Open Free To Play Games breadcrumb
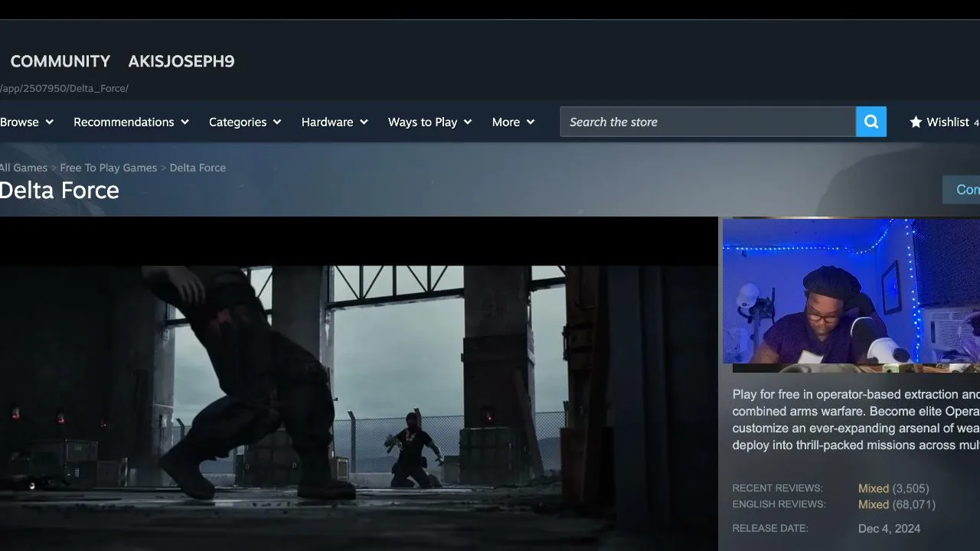Screen dimensions: 980x551 coord(109,168)
